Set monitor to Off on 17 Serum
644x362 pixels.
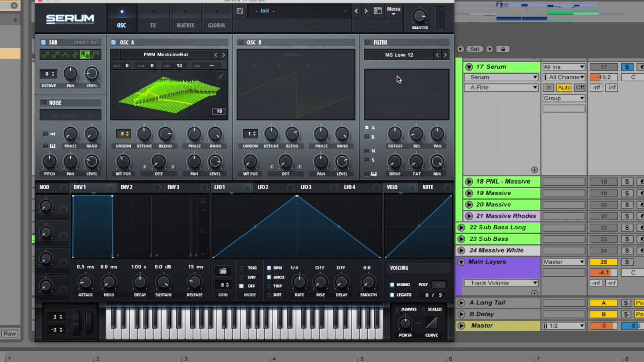(x=580, y=88)
